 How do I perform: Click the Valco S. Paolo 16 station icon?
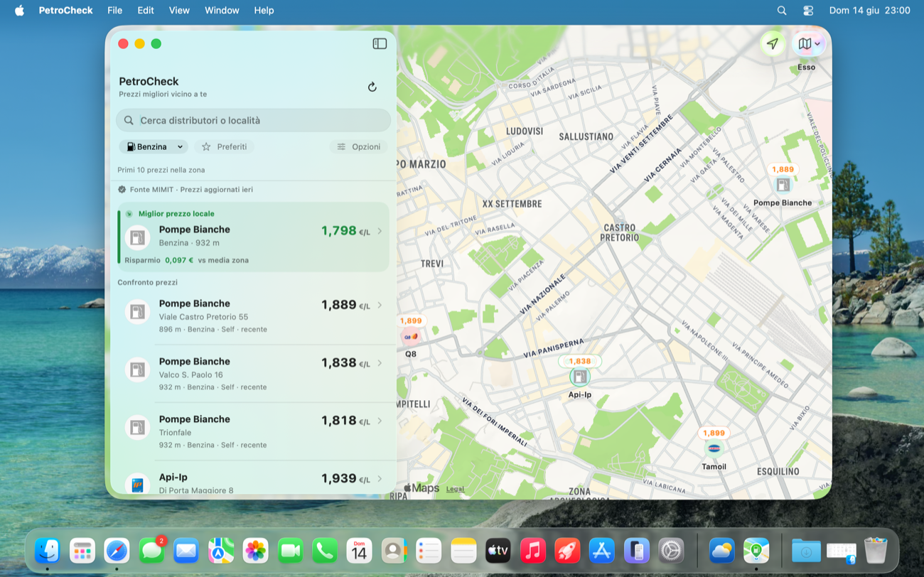[x=137, y=370]
